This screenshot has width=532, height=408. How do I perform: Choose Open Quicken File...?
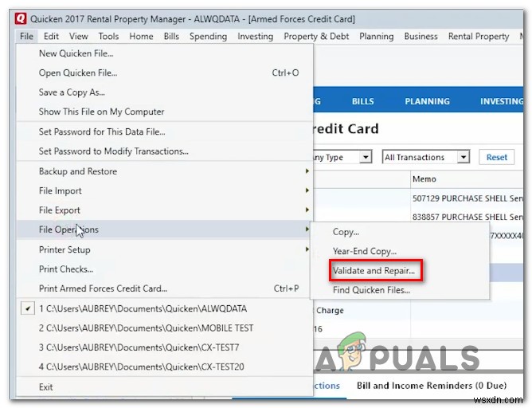pyautogui.click(x=165, y=73)
